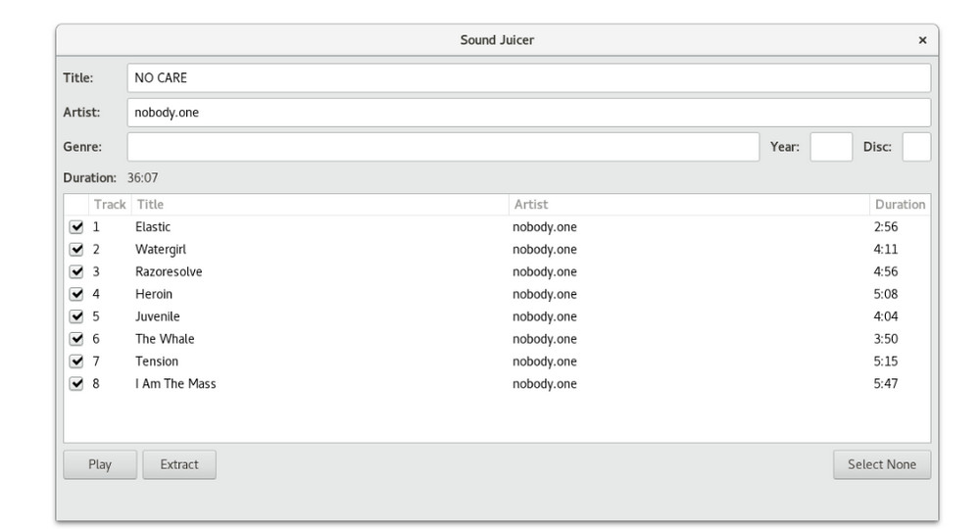Click track number 6 cell
This screenshot has height=531, width=980.
96,339
